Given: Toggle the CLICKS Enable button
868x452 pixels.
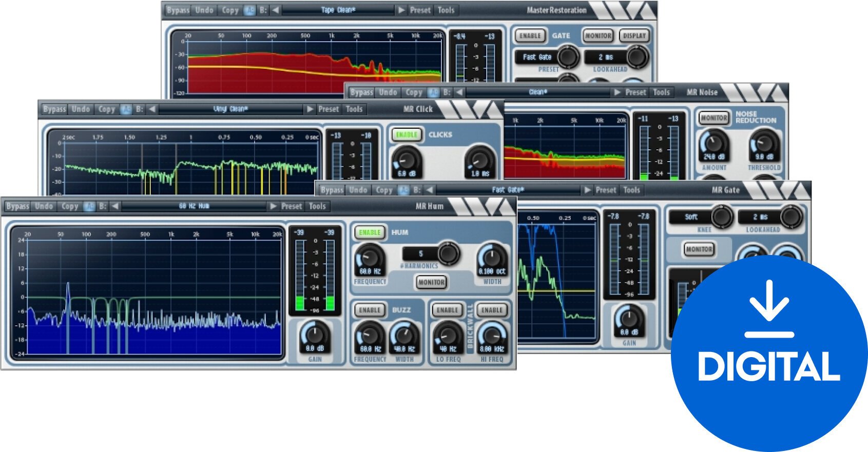Looking at the screenshot, I should click(407, 135).
